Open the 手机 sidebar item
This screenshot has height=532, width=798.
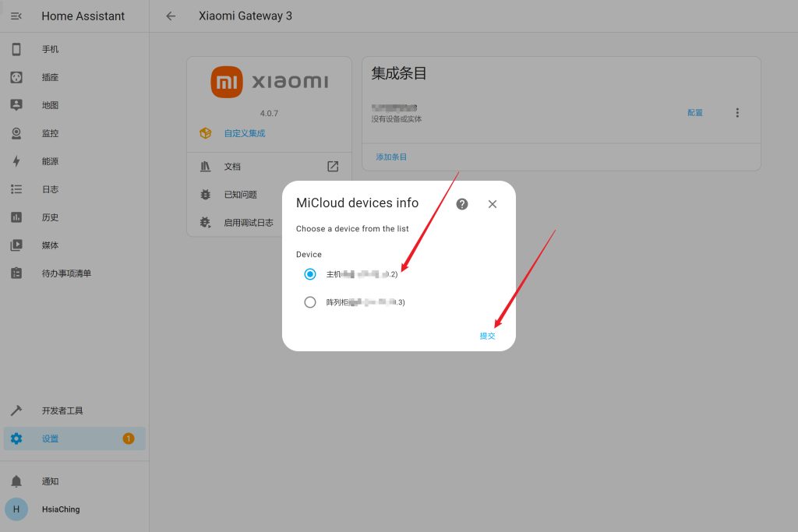coord(74,49)
